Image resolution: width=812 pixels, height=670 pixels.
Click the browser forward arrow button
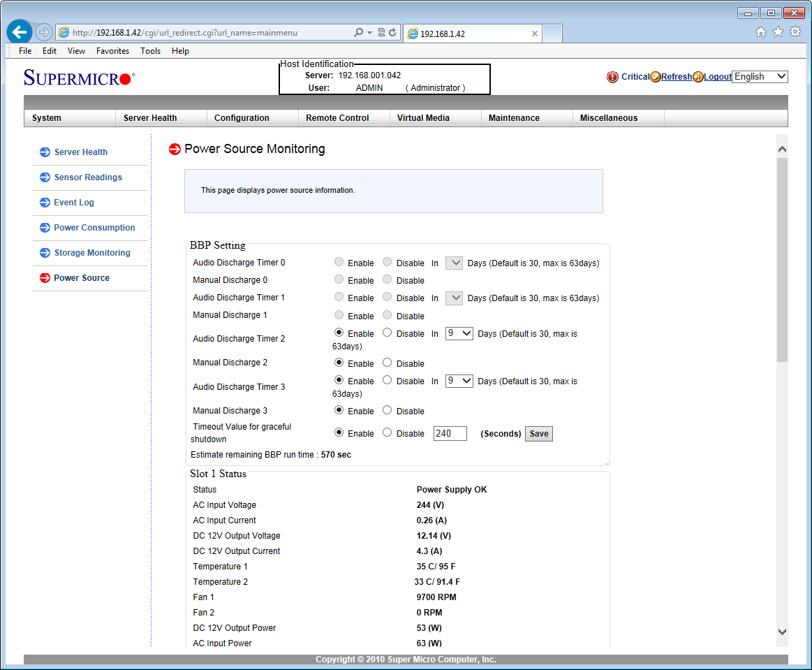pos(44,32)
